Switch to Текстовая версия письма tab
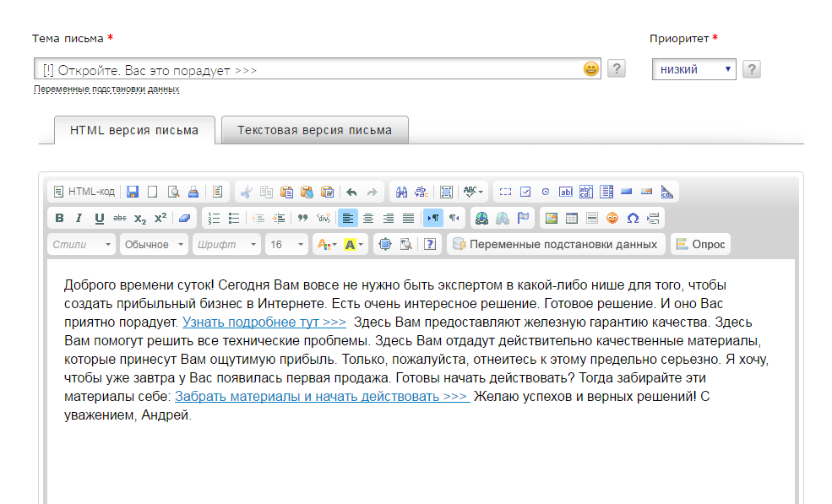The width and height of the screenshot is (832, 504). [315, 131]
